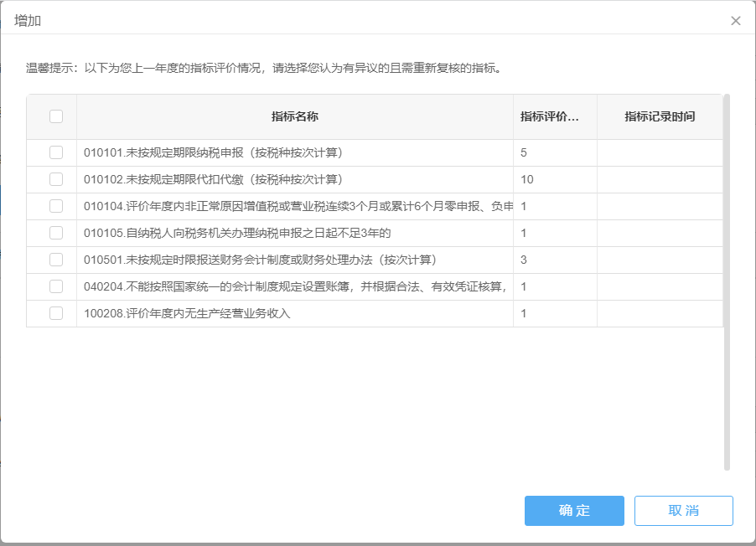756x546 pixels.
Task: Click the 温馨提示 hint text
Action: point(264,68)
